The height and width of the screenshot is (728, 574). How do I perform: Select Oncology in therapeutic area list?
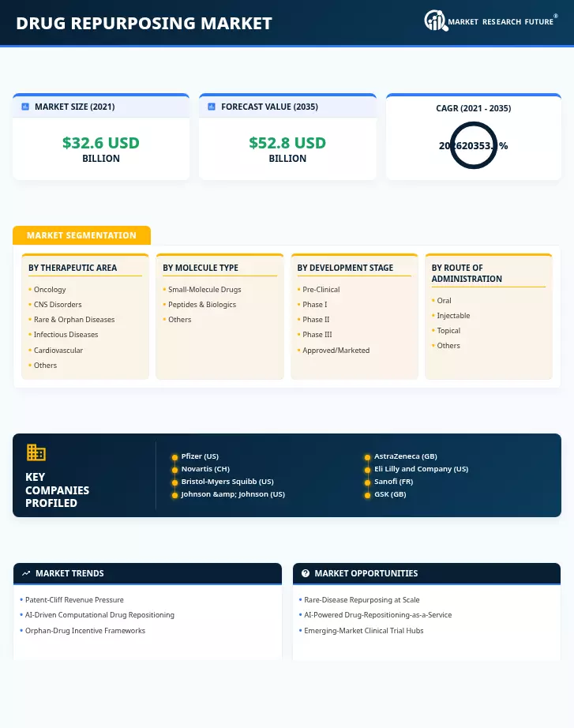tap(50, 290)
